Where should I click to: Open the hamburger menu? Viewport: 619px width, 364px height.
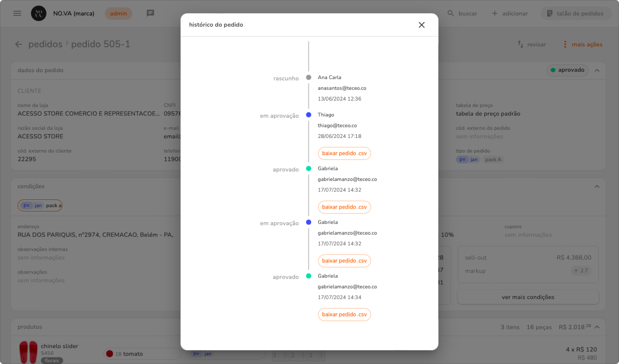[x=17, y=14]
